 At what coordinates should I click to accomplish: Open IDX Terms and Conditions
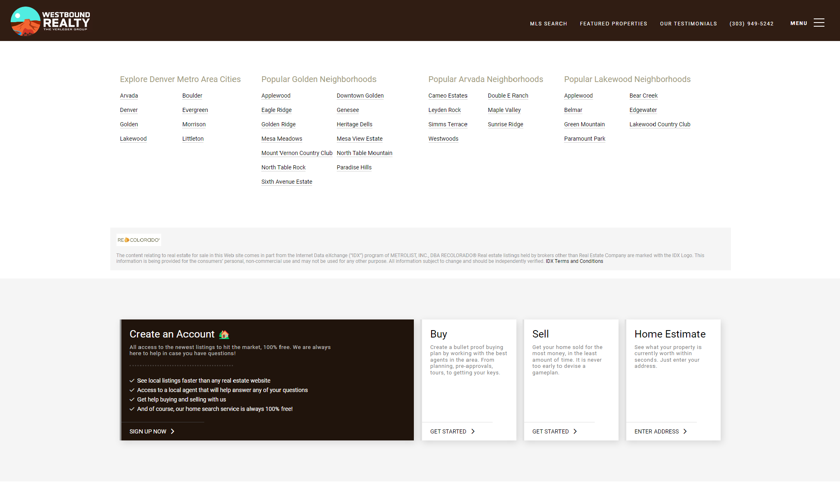(574, 261)
